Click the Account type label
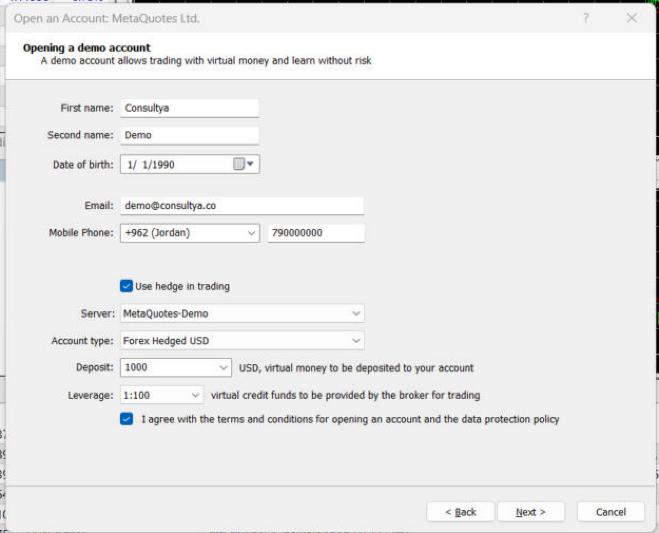The height and width of the screenshot is (533, 659). click(x=82, y=341)
